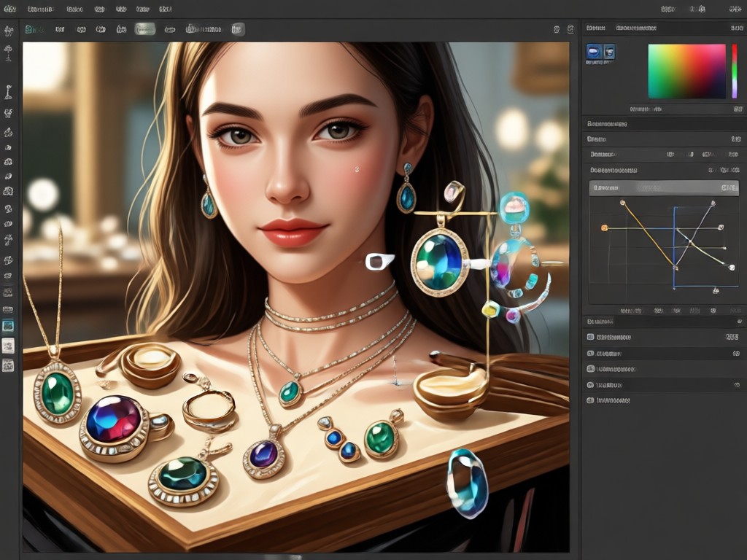Select the orange point on the curves graph

605,228
